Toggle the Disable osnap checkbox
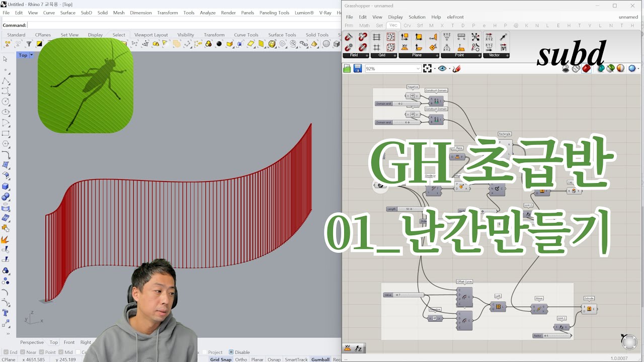The height and width of the screenshot is (362, 644). tap(231, 352)
